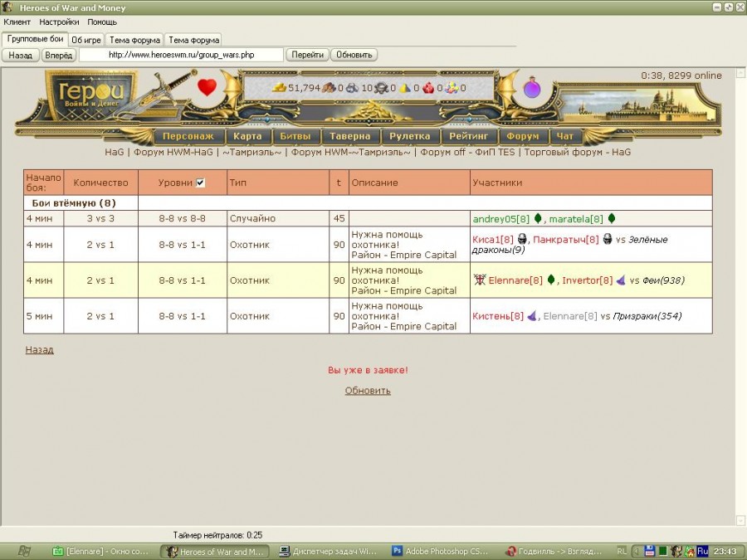The height and width of the screenshot is (560, 747).
Task: Click the Вперёд button
Action: pyautogui.click(x=59, y=55)
